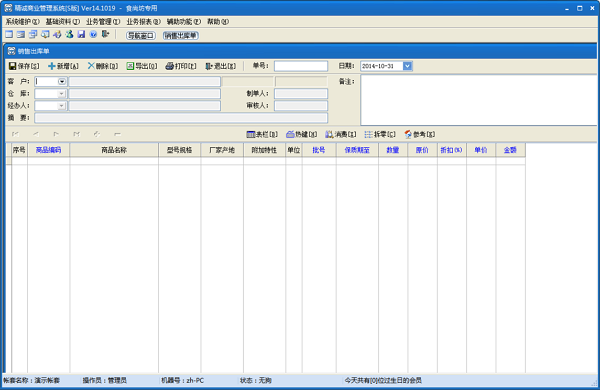The width and height of the screenshot is (600, 390).
Task: Expand the 客户 customer dropdown
Action: click(62, 82)
